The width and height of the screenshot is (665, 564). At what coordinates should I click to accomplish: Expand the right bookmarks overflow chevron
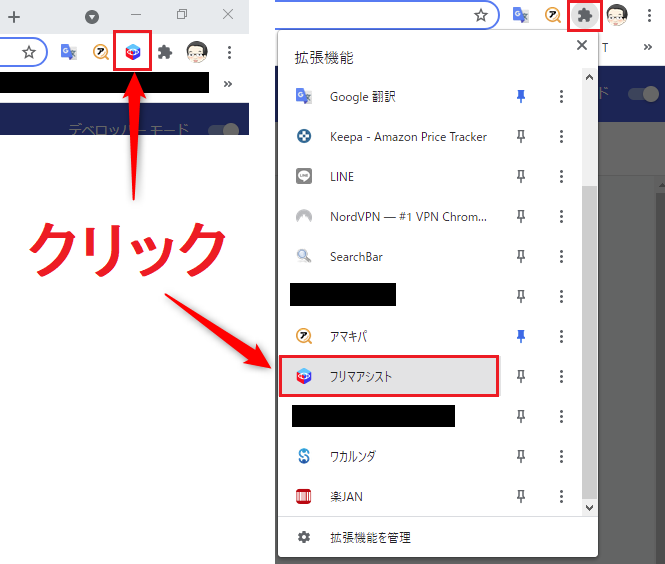(x=648, y=47)
